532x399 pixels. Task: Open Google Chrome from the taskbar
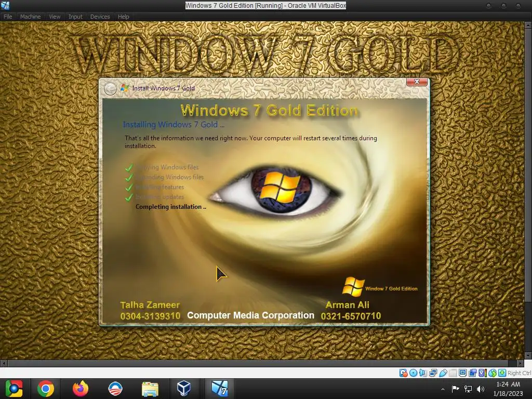(x=46, y=389)
